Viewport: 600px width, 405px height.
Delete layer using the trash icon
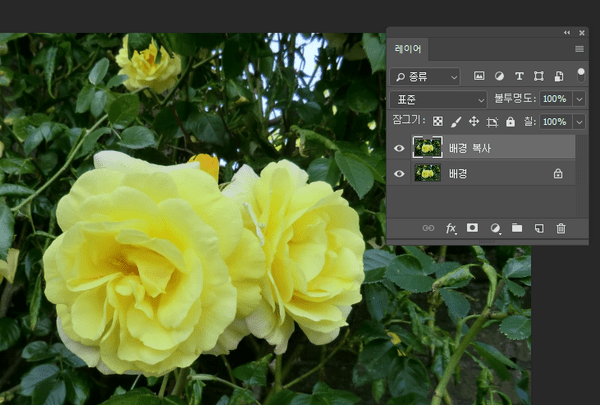pyautogui.click(x=561, y=228)
